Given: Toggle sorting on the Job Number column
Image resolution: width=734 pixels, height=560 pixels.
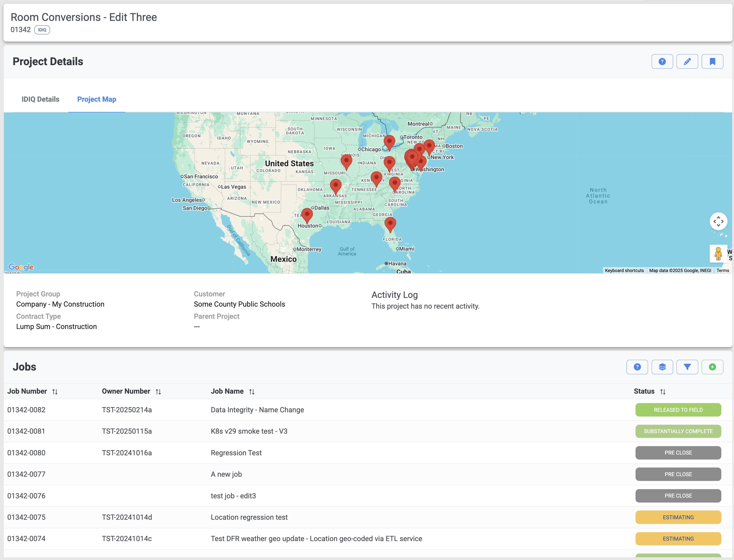Looking at the screenshot, I should coord(55,391).
